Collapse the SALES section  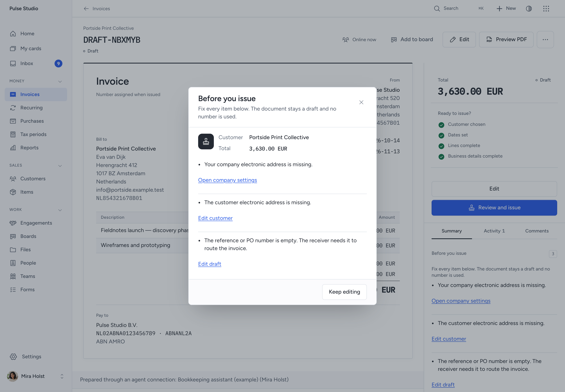[x=60, y=166]
